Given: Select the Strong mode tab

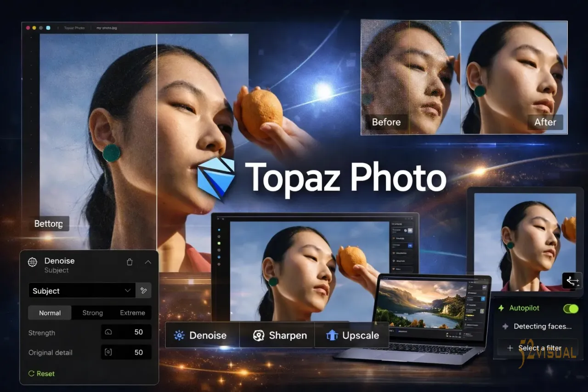Looking at the screenshot, I should point(92,313).
